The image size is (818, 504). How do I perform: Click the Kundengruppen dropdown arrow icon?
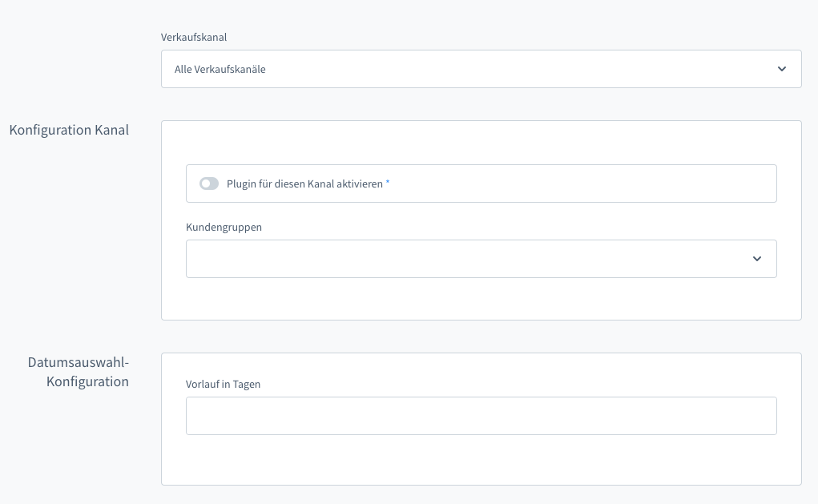pyautogui.click(x=757, y=259)
